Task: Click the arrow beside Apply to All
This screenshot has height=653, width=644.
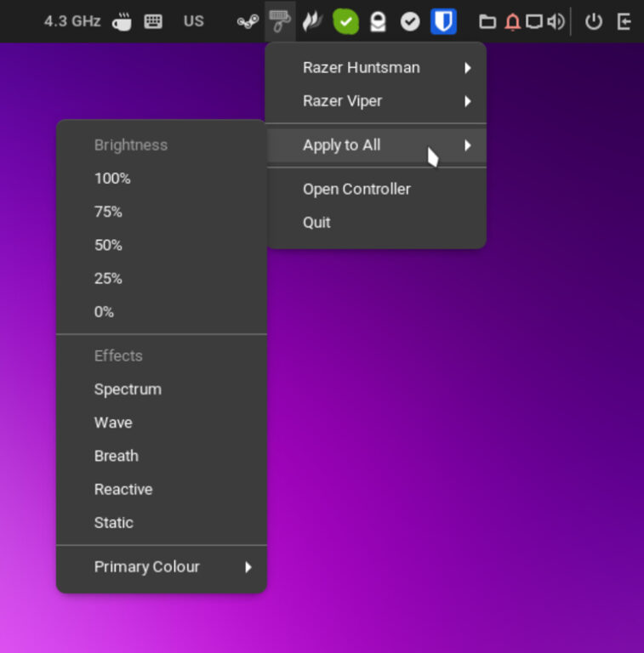Action: (467, 145)
